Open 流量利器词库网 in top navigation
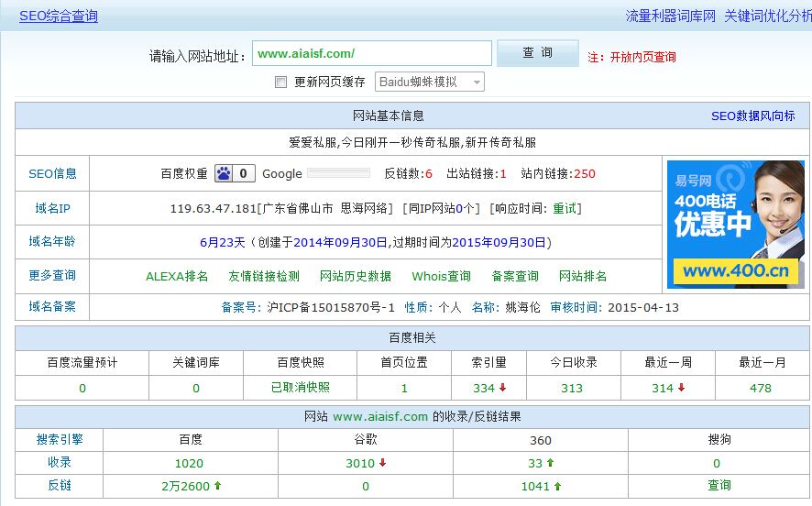The width and height of the screenshot is (812, 506). tap(670, 16)
